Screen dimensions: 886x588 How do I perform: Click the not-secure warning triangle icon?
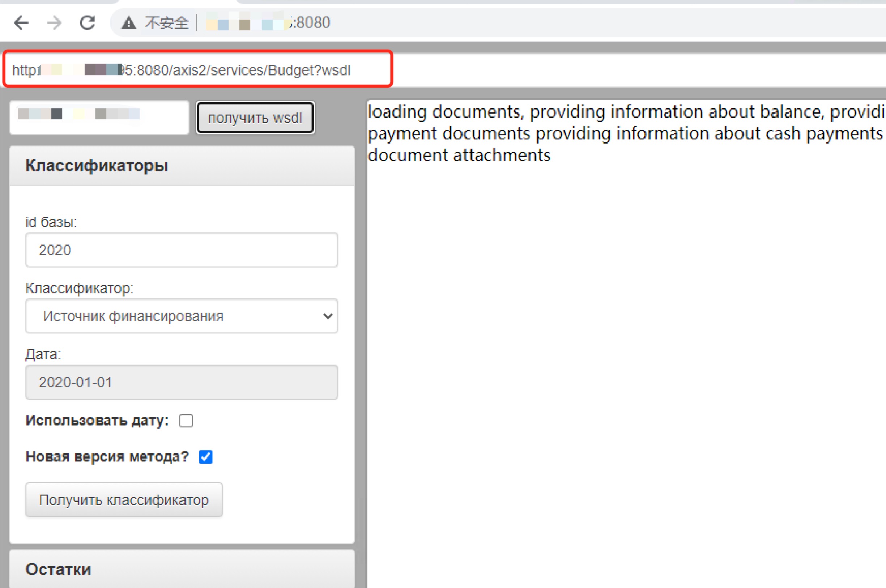point(129,23)
